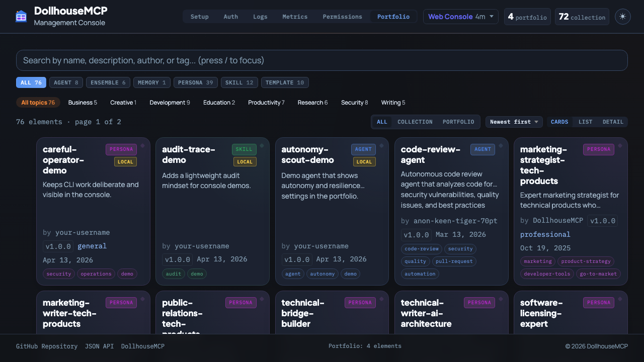644x362 pixels.
Task: Click the automation tag
Action: click(x=420, y=274)
